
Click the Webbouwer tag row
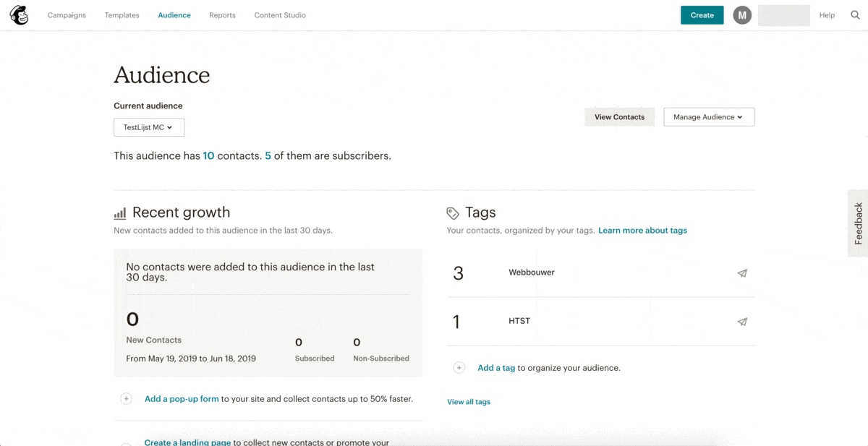pos(532,273)
